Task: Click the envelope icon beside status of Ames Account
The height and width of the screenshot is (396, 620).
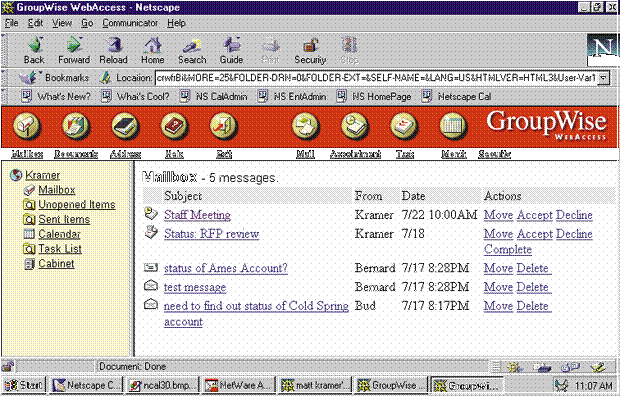Action: pos(151,267)
